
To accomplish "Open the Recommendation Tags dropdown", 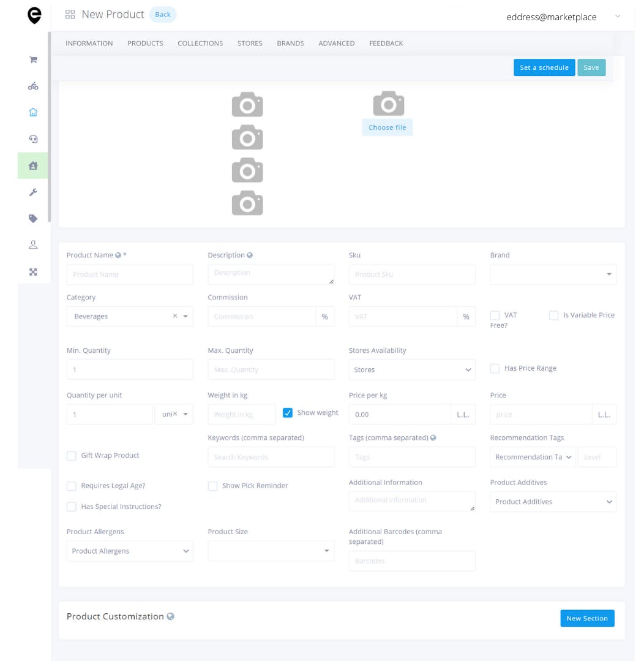I will 533,457.
